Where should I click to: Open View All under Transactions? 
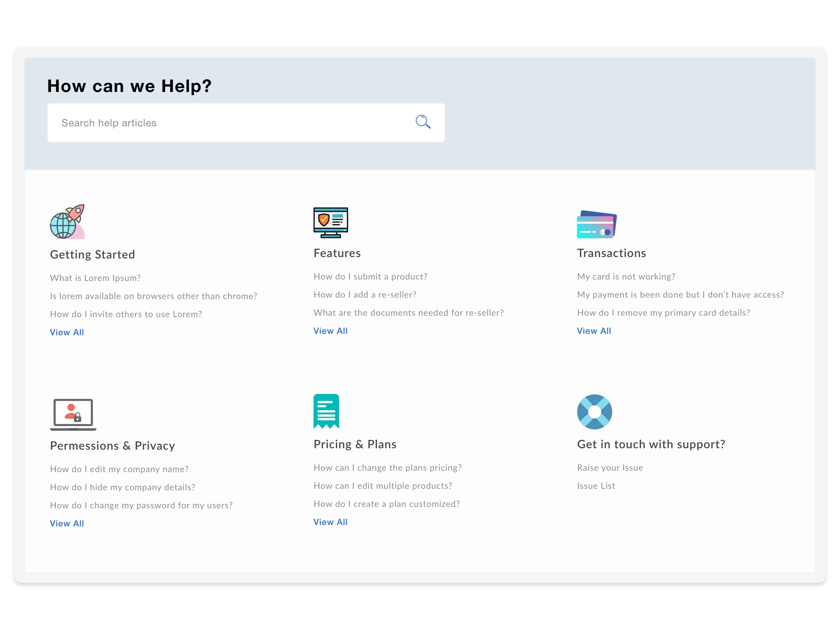[x=593, y=331]
